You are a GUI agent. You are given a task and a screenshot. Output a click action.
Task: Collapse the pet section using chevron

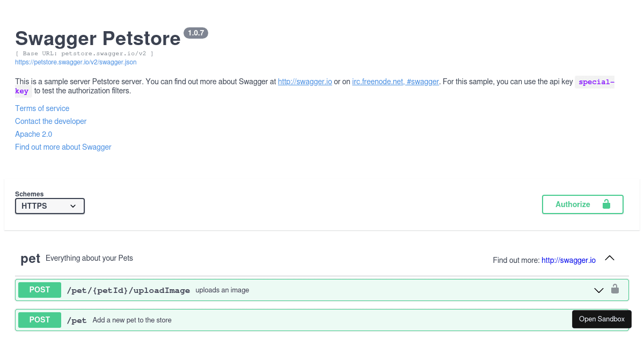(x=609, y=258)
